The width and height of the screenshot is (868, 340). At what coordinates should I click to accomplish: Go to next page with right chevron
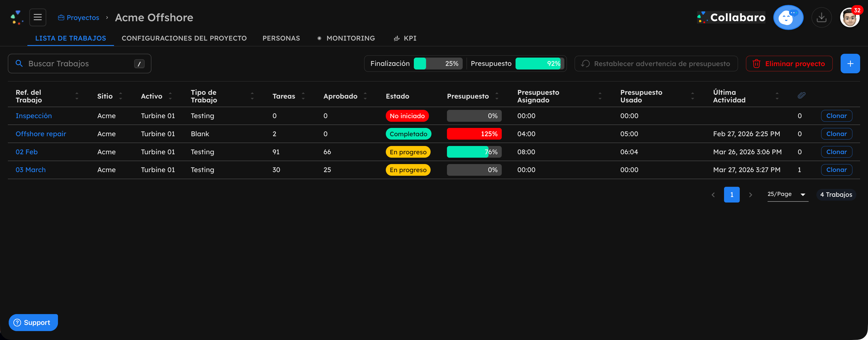(x=751, y=195)
